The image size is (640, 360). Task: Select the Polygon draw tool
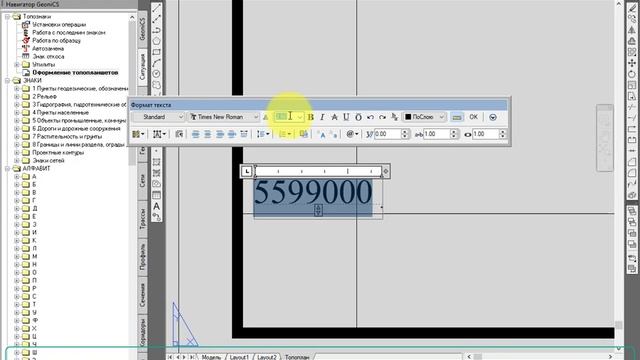(157, 41)
